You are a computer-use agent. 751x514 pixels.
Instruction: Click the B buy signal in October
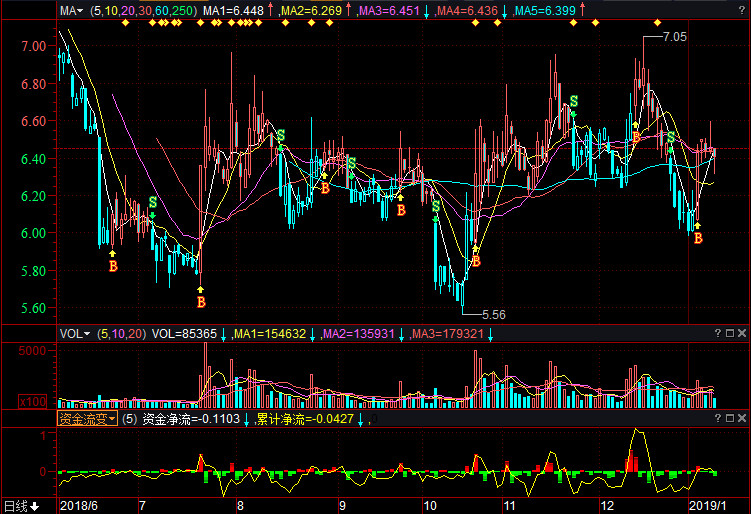coord(476,261)
